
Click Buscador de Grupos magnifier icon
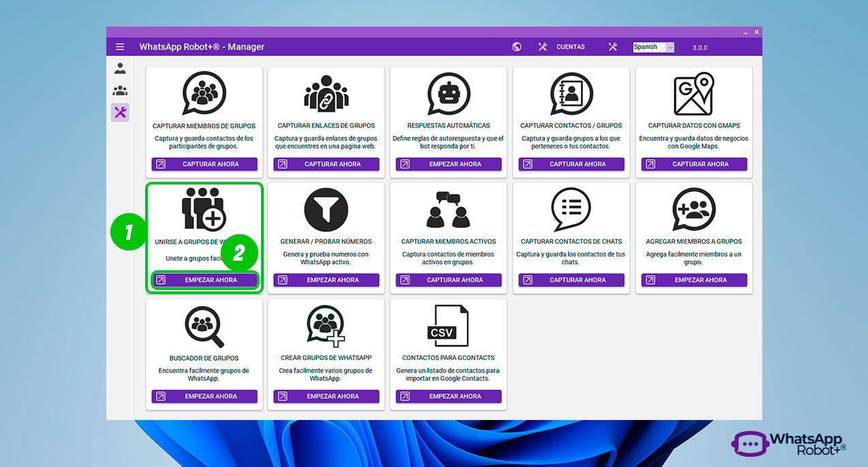[x=204, y=327]
